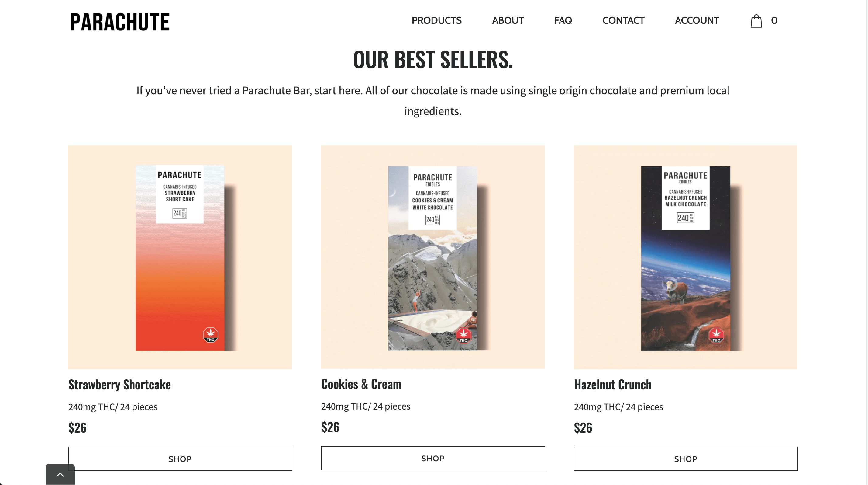Shop the Cookies & Cream bar
This screenshot has width=868, height=485.
pos(433,458)
